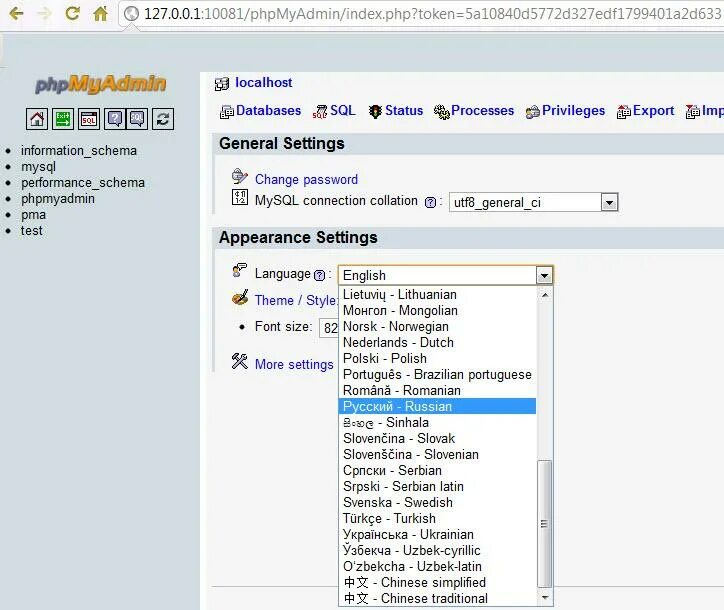Screen dimensions: 724x610
Task: Reload the navigation frame icon
Action: (163, 119)
